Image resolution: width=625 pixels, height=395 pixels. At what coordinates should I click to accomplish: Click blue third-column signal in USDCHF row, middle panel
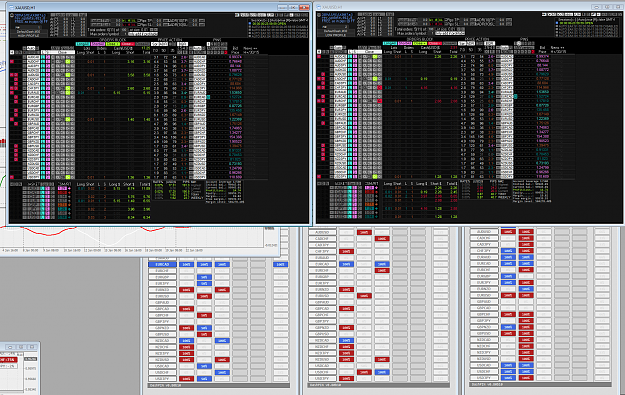[382, 372]
